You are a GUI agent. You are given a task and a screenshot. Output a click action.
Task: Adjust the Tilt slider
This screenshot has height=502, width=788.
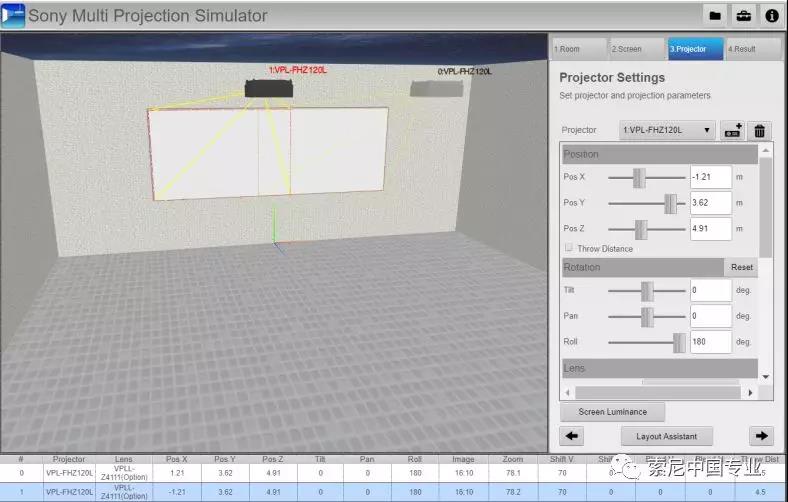click(x=647, y=291)
